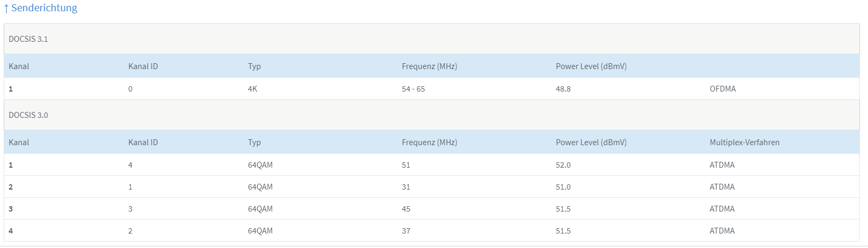Click the Kanal ID header in the DOCSIS 3.0 table
This screenshot has height=248, width=868.
[x=143, y=142]
